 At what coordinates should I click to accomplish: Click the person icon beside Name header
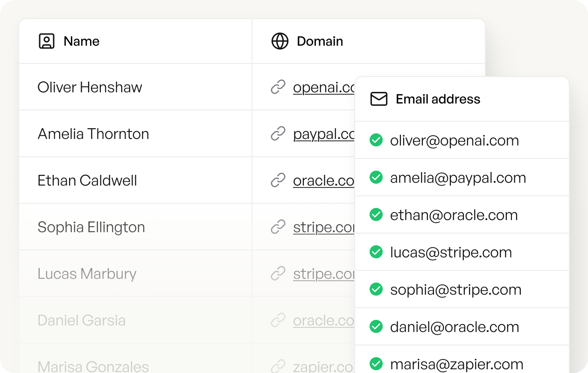coord(47,41)
